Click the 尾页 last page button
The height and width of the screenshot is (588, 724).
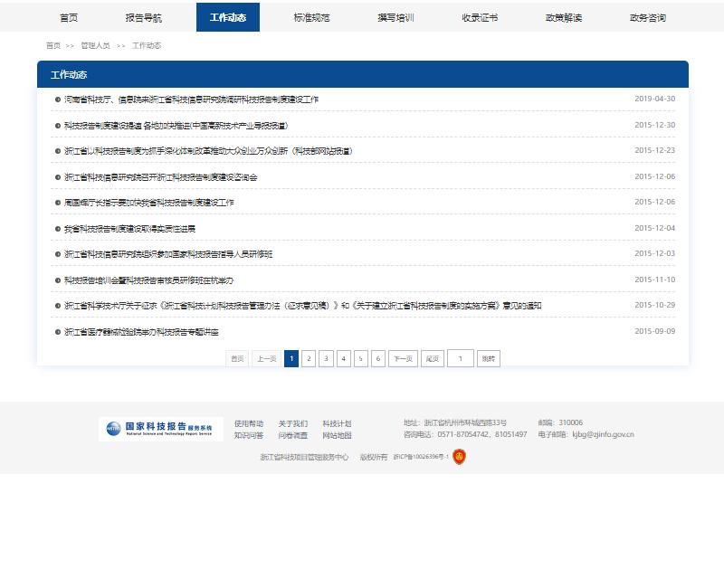tap(433, 358)
